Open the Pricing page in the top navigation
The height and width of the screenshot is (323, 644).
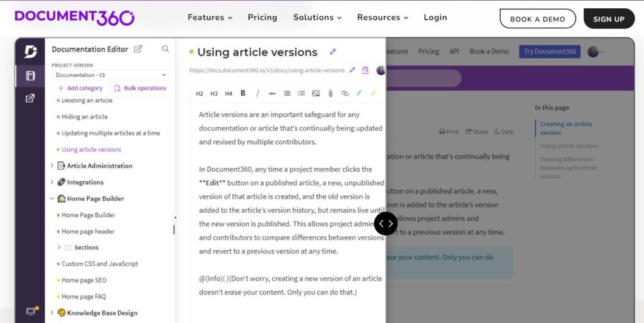[x=262, y=18]
